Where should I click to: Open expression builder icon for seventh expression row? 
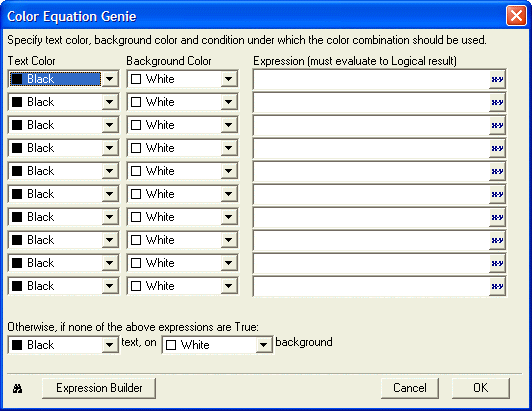pos(497,218)
